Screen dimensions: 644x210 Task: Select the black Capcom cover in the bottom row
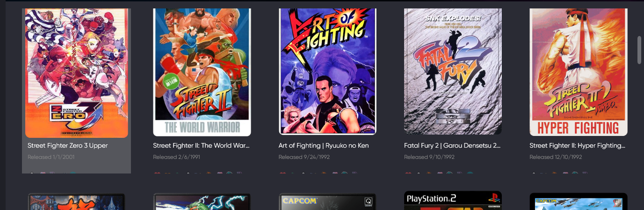328,202
